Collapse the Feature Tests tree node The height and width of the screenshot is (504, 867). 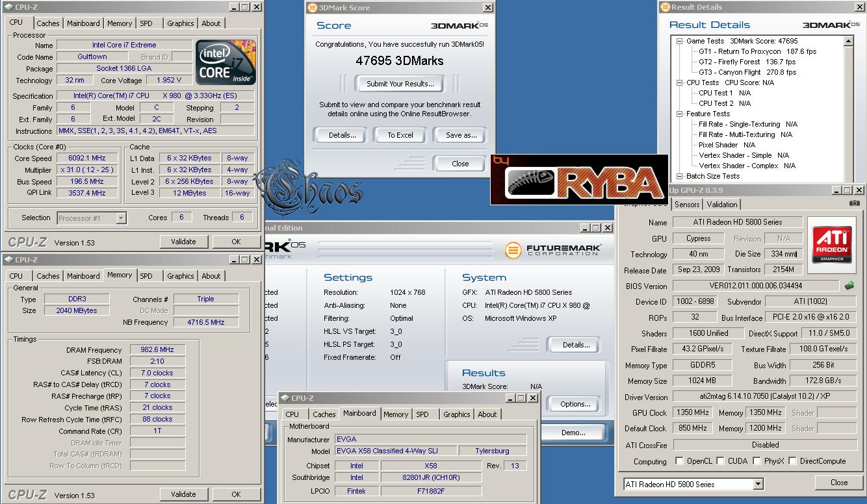click(679, 114)
